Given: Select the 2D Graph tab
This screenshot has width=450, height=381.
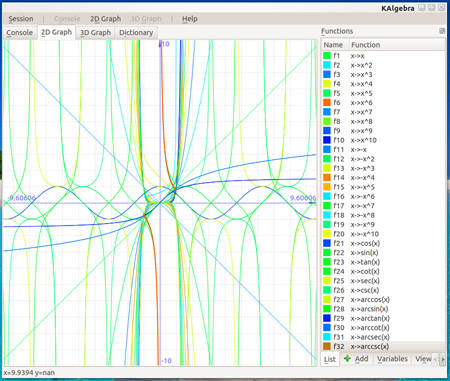Looking at the screenshot, I should coord(56,32).
